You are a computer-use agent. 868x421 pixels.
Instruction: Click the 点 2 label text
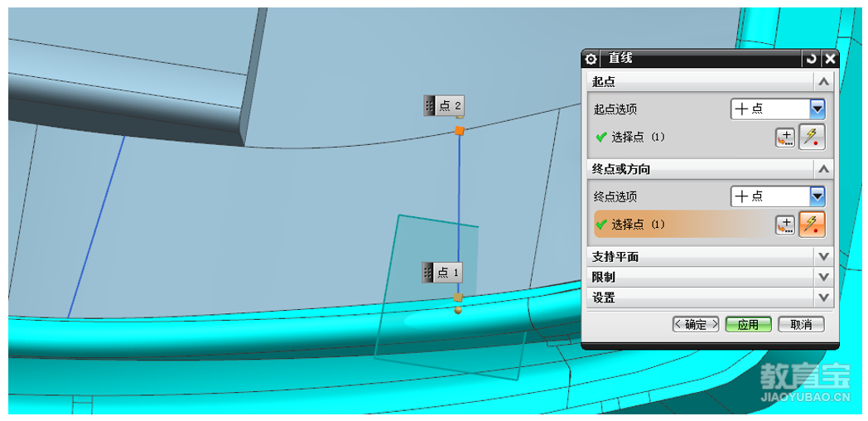click(450, 106)
